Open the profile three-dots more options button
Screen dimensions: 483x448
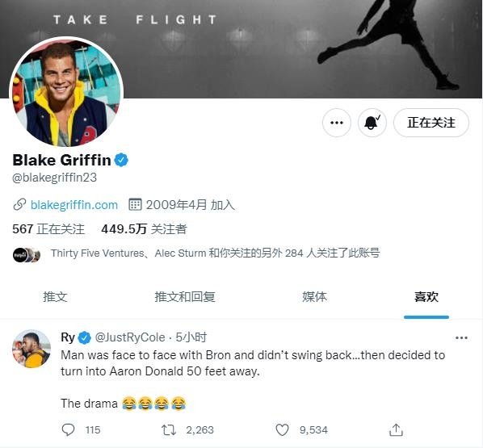tap(336, 123)
